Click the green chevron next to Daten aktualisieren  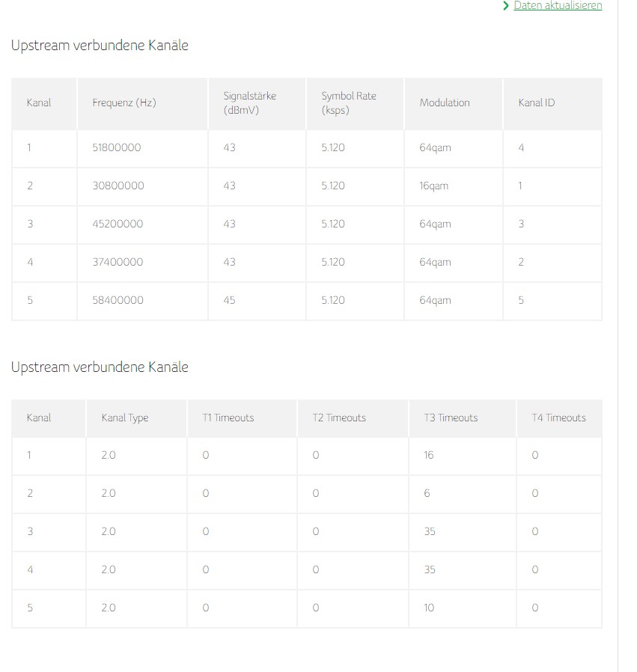click(x=506, y=5)
